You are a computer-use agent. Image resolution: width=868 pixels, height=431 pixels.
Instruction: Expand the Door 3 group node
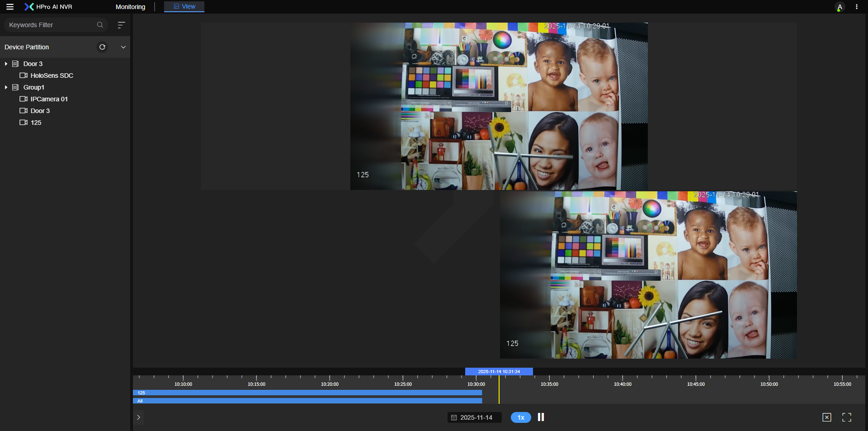(6, 64)
